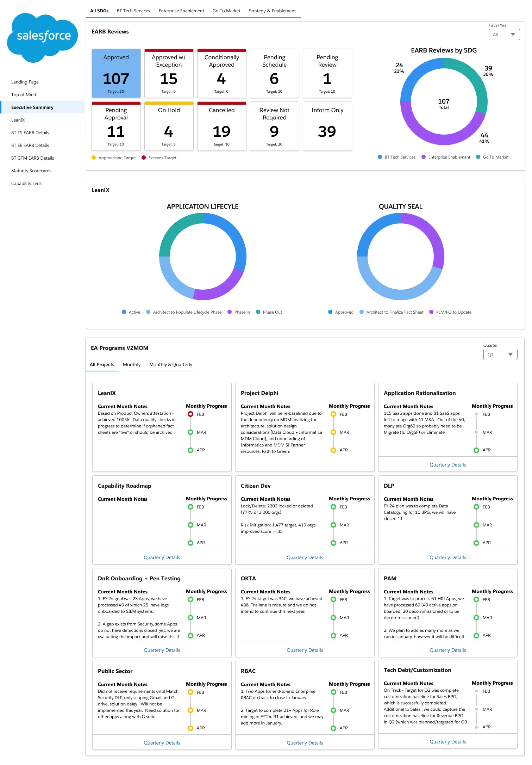Click the Salesforce cloud logo
Screen dimensions: 532x765
[42, 38]
